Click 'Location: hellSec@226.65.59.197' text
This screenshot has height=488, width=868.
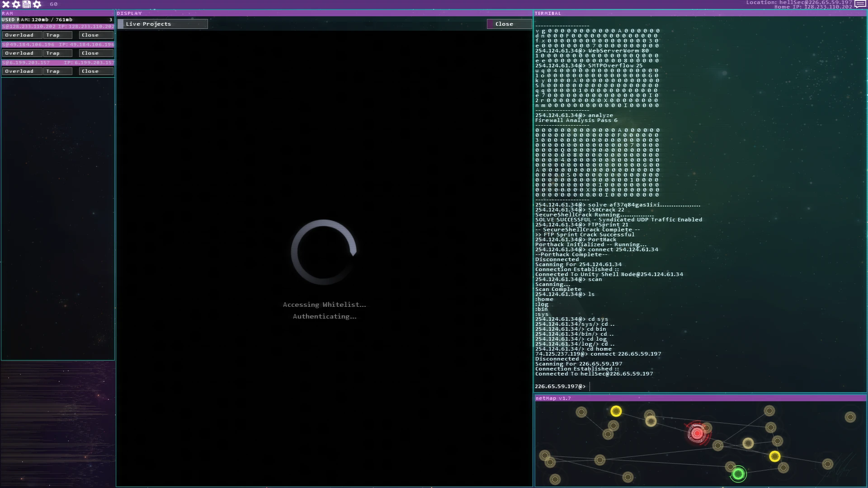799,2
